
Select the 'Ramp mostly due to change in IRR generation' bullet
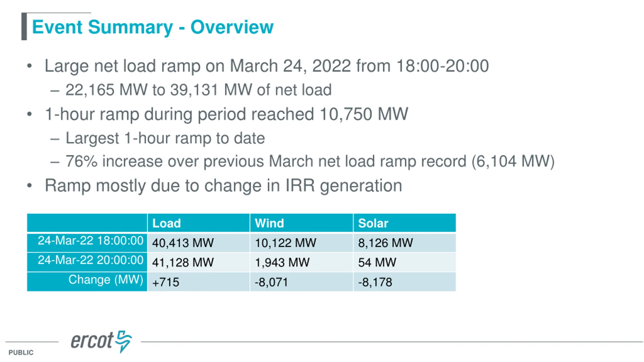(223, 186)
